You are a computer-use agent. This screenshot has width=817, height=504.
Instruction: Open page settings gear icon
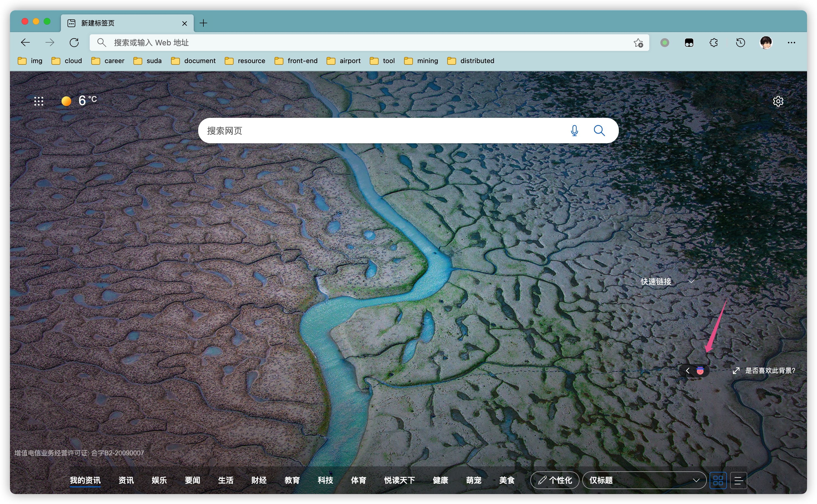coord(778,101)
